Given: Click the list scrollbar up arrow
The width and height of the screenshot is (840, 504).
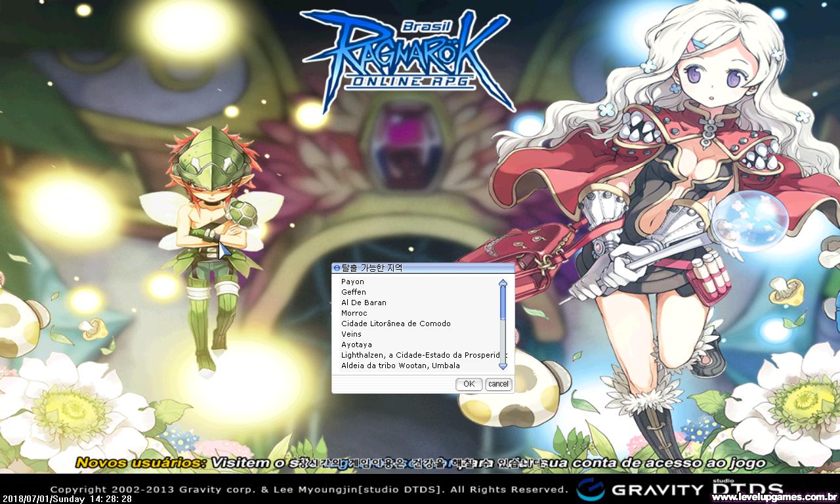Looking at the screenshot, I should click(x=503, y=283).
